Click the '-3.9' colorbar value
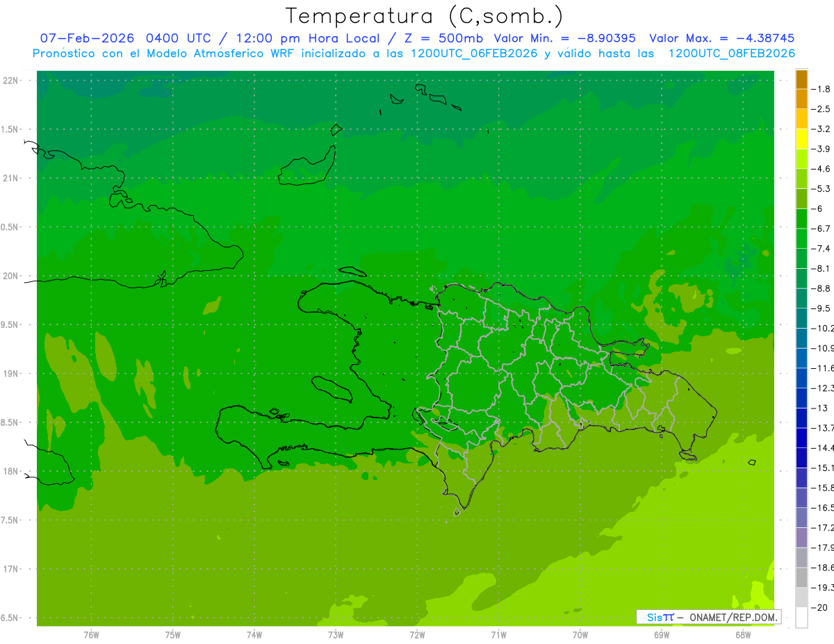Image resolution: width=834 pixels, height=644 pixels. [821, 149]
